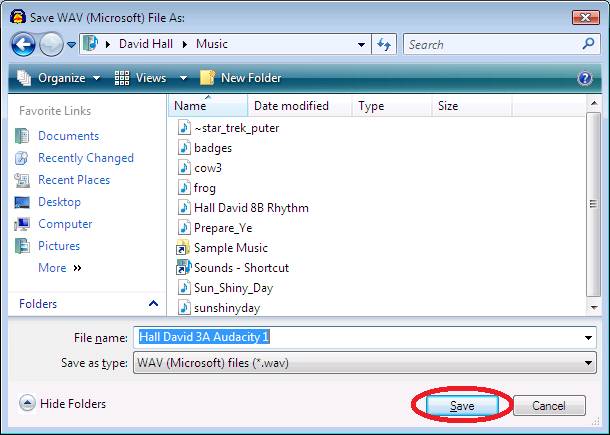Click More to show extra links
The height and width of the screenshot is (435, 610).
(x=60, y=268)
